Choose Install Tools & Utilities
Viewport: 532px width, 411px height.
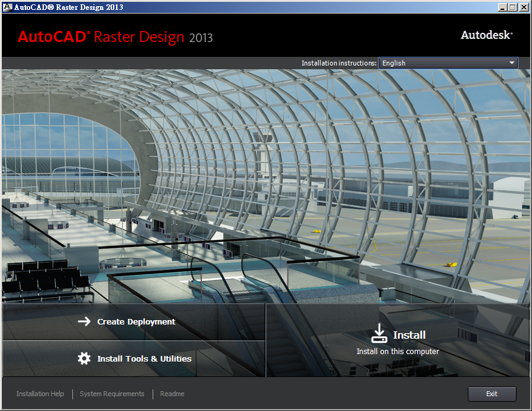coord(144,358)
